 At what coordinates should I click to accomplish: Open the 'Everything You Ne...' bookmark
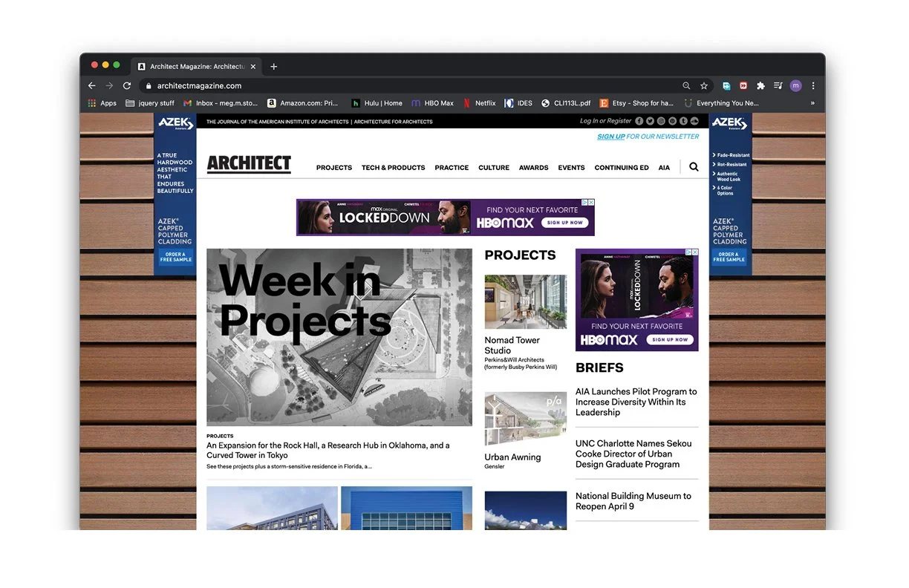pos(721,103)
